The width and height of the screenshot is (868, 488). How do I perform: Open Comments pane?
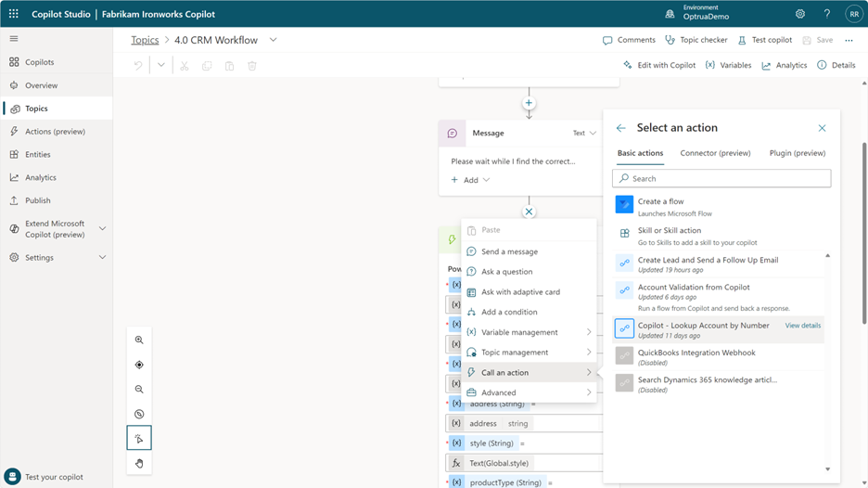[x=629, y=40]
